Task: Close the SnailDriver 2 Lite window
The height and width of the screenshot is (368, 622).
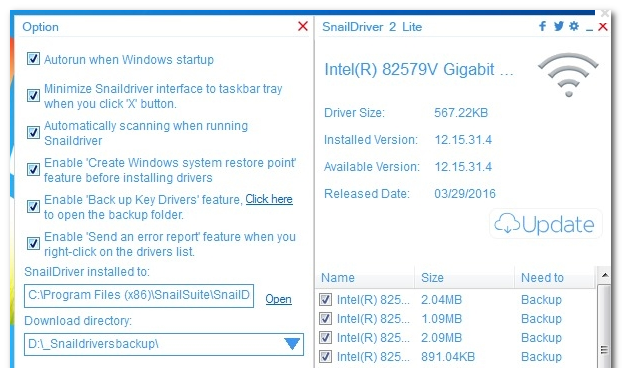Action: point(603,27)
